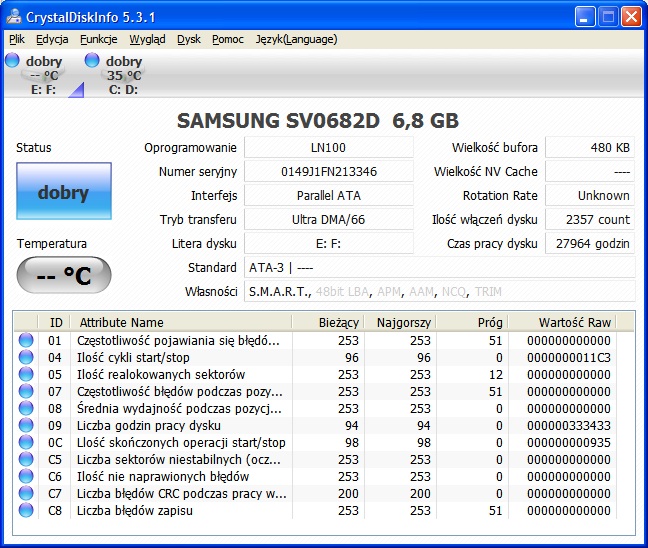Click the -- °C temperature indicator
This screenshot has height=548, width=648.
(x=64, y=275)
